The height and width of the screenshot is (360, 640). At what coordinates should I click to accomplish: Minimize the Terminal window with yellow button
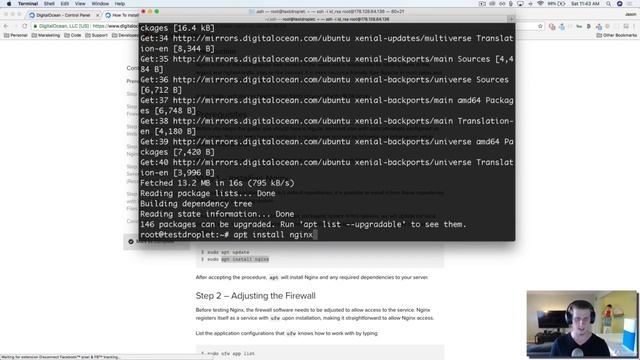click(x=150, y=12)
